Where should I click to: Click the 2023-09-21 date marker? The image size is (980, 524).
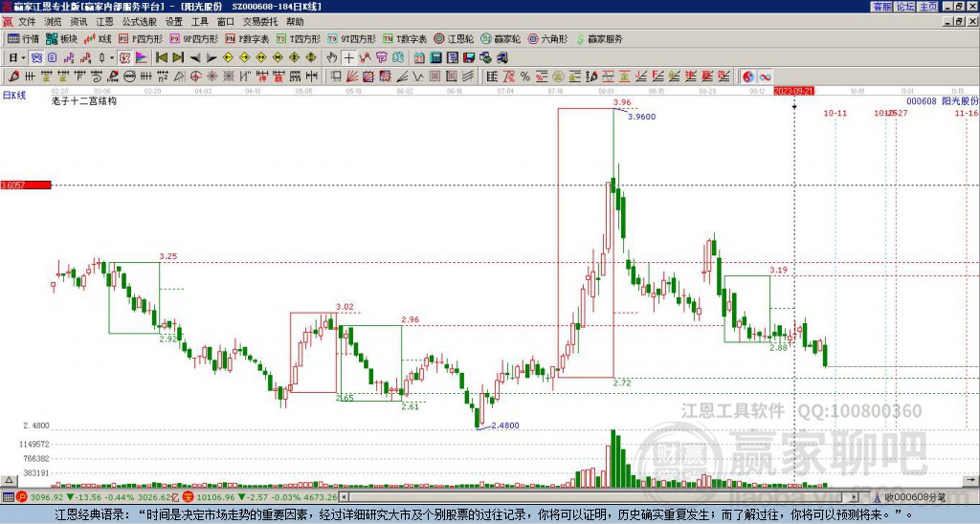(x=793, y=91)
